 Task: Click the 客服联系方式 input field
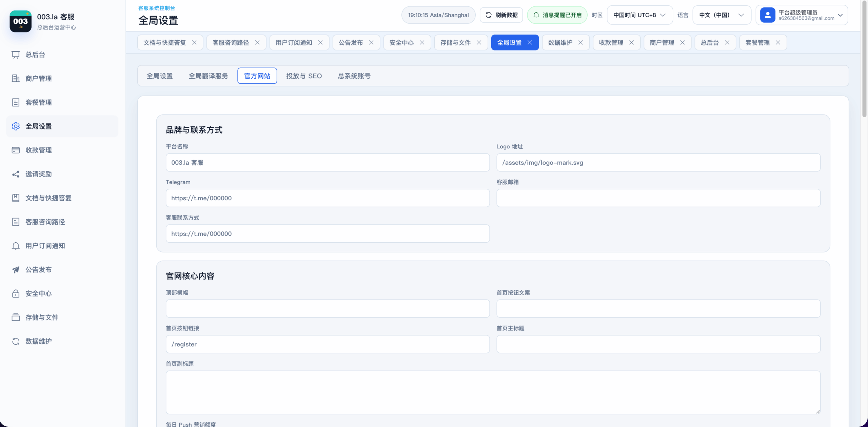pos(328,234)
